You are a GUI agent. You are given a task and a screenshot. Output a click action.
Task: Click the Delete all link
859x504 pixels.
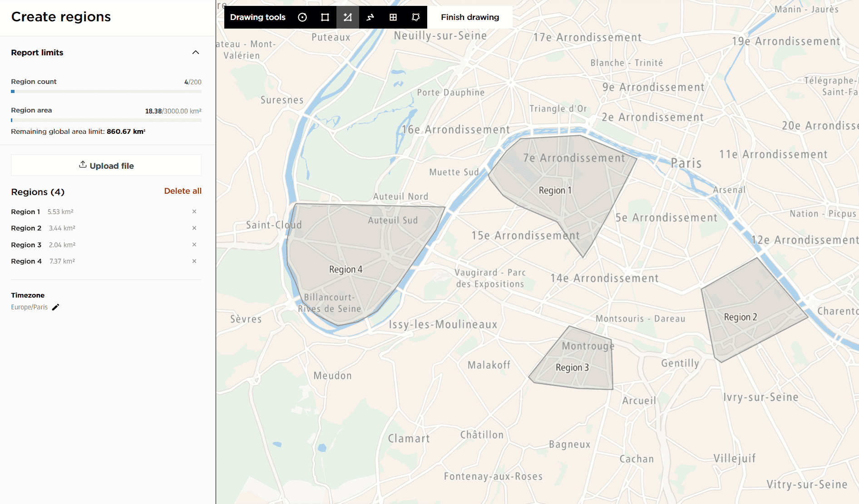click(x=183, y=191)
